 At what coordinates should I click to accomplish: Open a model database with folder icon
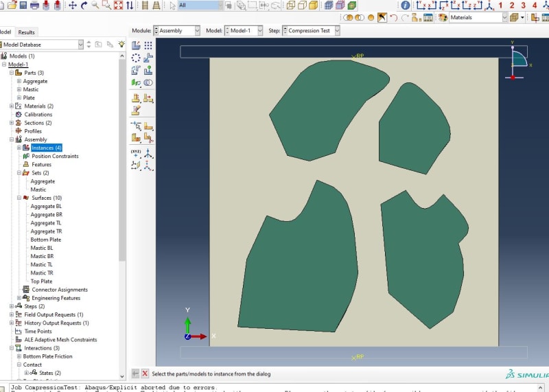(x=12, y=5)
